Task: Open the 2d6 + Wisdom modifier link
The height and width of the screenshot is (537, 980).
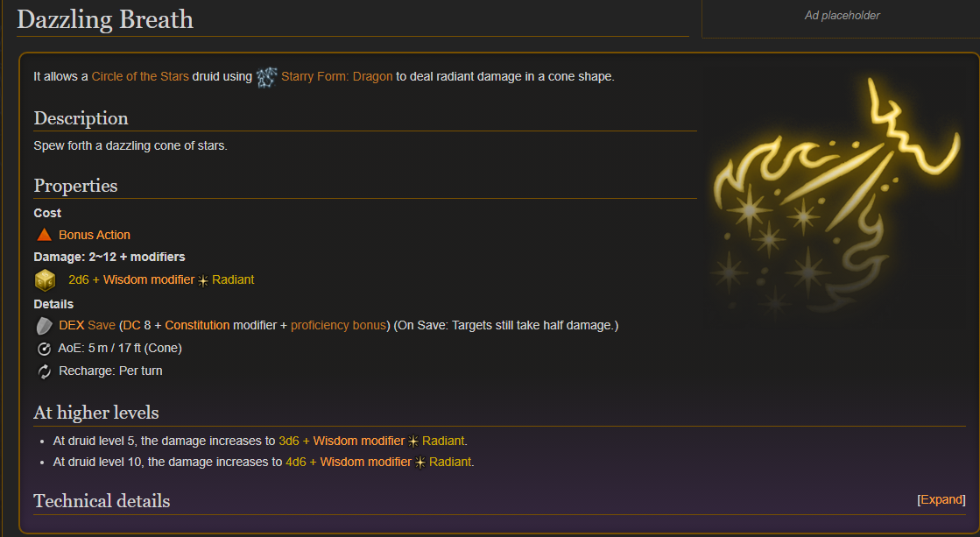Action: click(131, 279)
